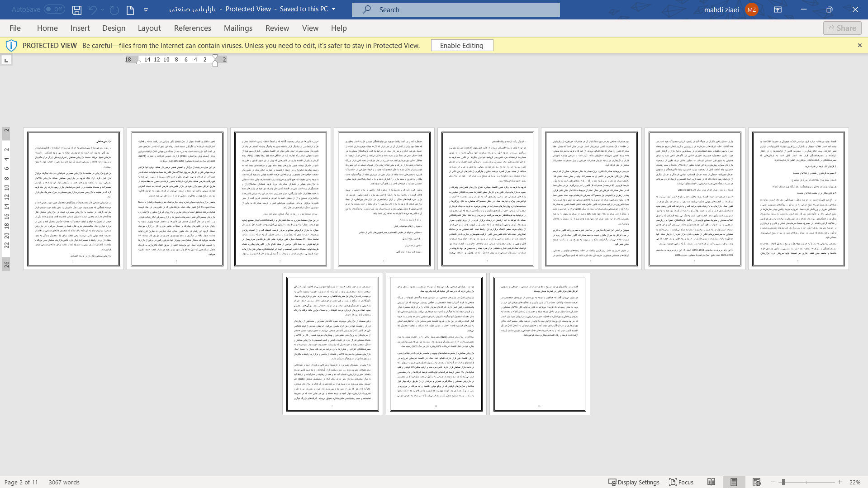The height and width of the screenshot is (488, 868).
Task: Select the page 9 thumbnail in bottom row
Action: click(332, 344)
